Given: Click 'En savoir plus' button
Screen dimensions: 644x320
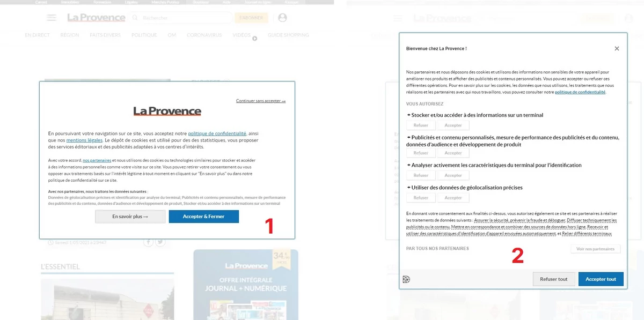Looking at the screenshot, I should 130,217.
